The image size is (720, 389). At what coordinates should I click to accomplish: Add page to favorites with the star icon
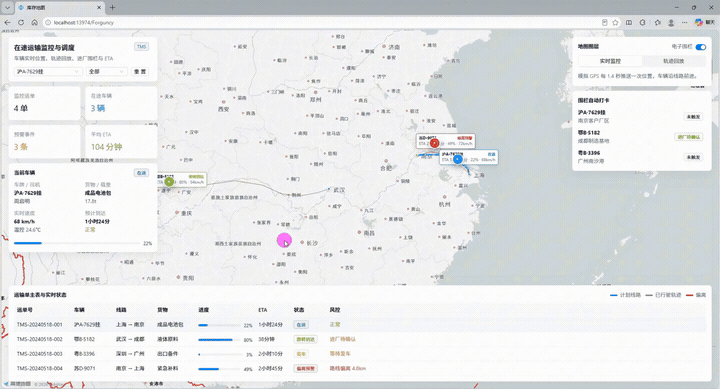click(x=615, y=22)
